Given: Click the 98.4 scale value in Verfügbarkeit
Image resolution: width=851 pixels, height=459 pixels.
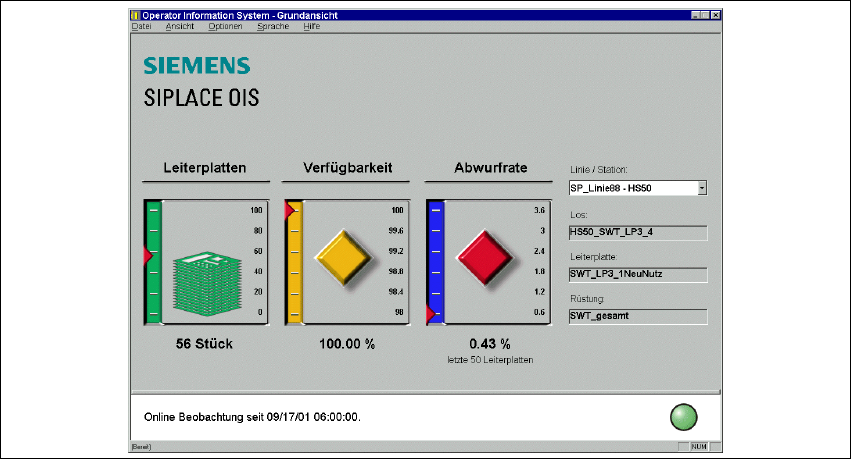Looking at the screenshot, I should pyautogui.click(x=396, y=291).
